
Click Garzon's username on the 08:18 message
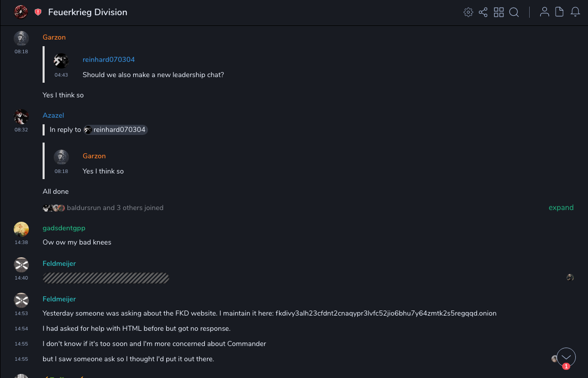coord(54,37)
